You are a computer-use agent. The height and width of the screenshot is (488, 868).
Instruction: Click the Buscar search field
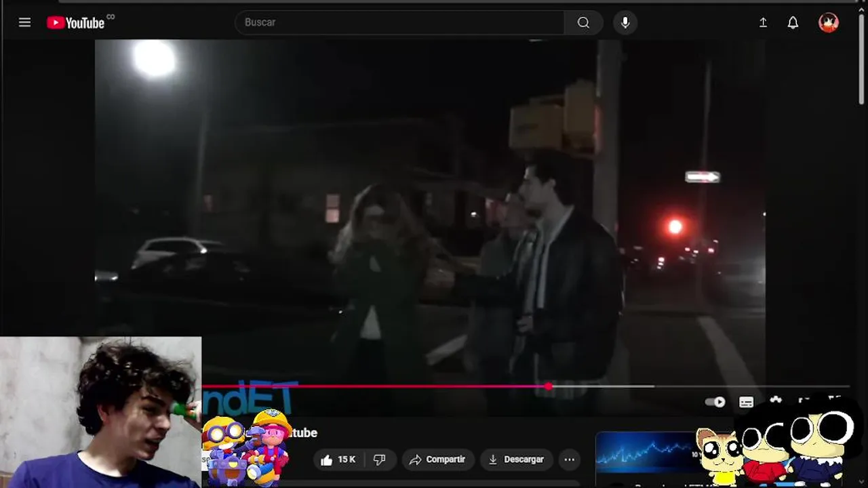point(399,22)
